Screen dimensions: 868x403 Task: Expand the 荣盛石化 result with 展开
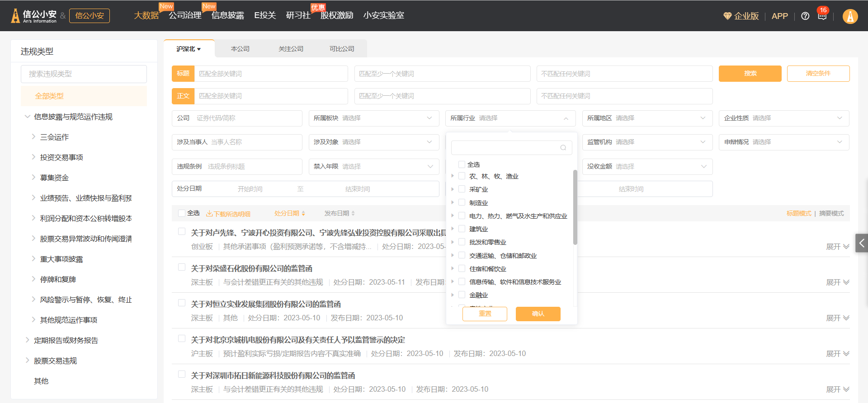click(838, 282)
